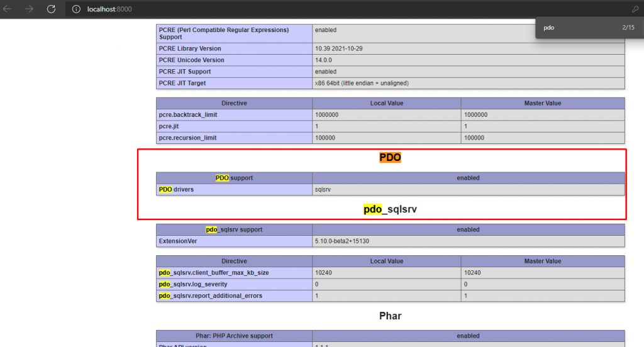Select the sqlsrv PDO drivers value

[x=323, y=189]
